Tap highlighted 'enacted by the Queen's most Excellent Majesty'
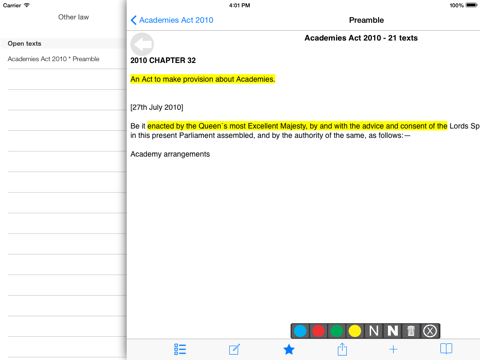The width and height of the screenshot is (480, 360). click(x=227, y=126)
